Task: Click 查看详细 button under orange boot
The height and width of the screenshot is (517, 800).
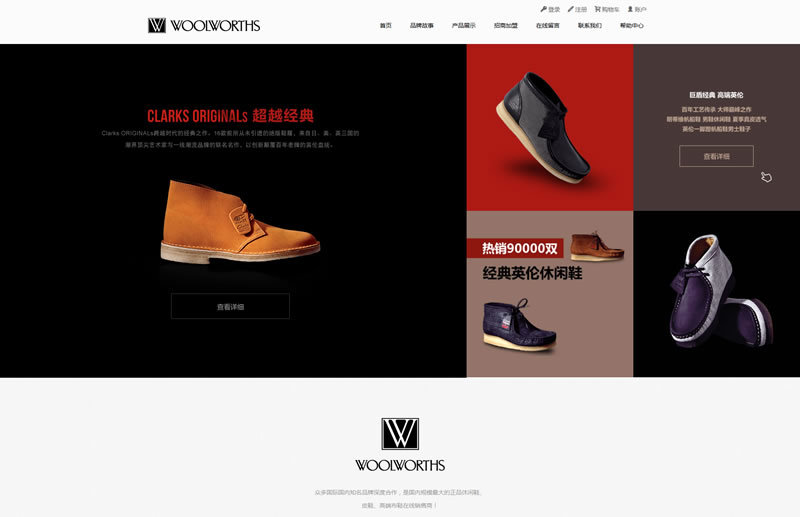Action: tap(230, 306)
